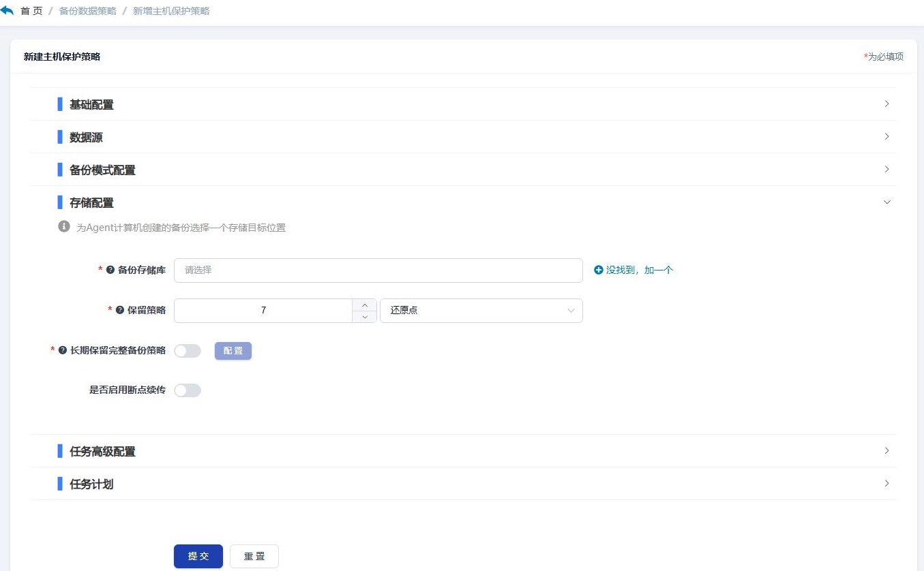
Task: Open 备份数据策略 breadcrumb
Action: pyautogui.click(x=88, y=12)
